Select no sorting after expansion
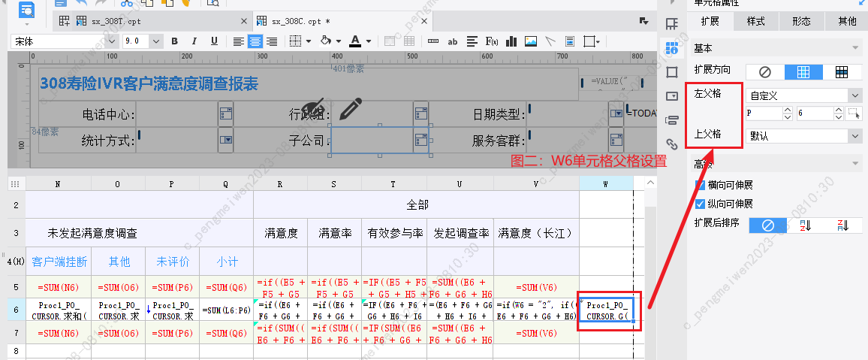 click(x=767, y=225)
